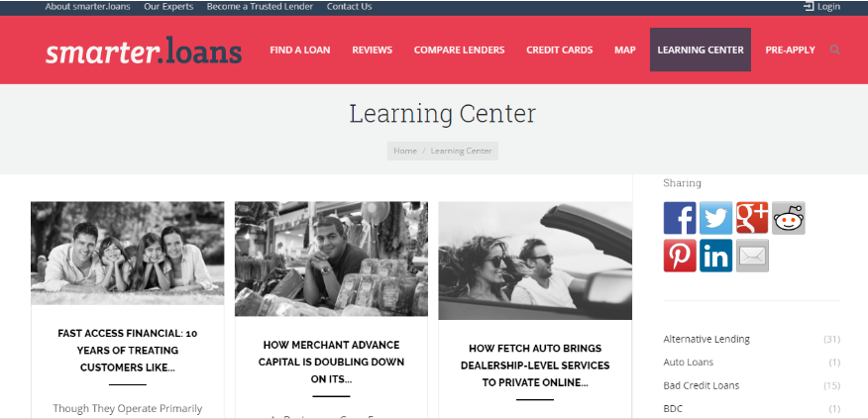Follow the Home breadcrumb link

click(405, 151)
